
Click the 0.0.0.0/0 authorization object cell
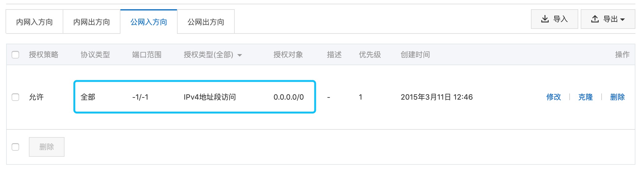click(x=289, y=97)
